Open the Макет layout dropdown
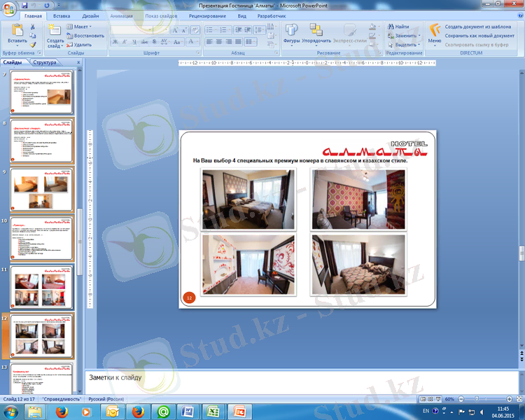This screenshot has width=525, height=420. coord(79,27)
